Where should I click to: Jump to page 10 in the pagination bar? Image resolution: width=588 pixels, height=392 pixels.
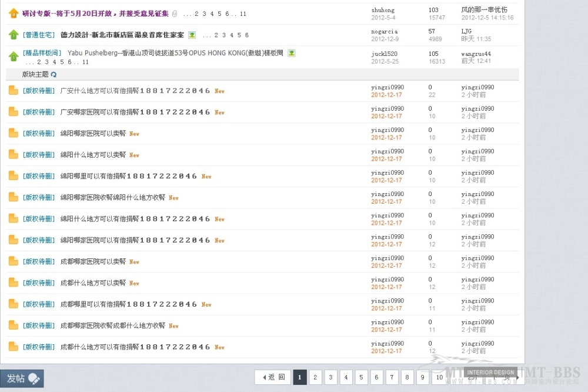pos(439,377)
